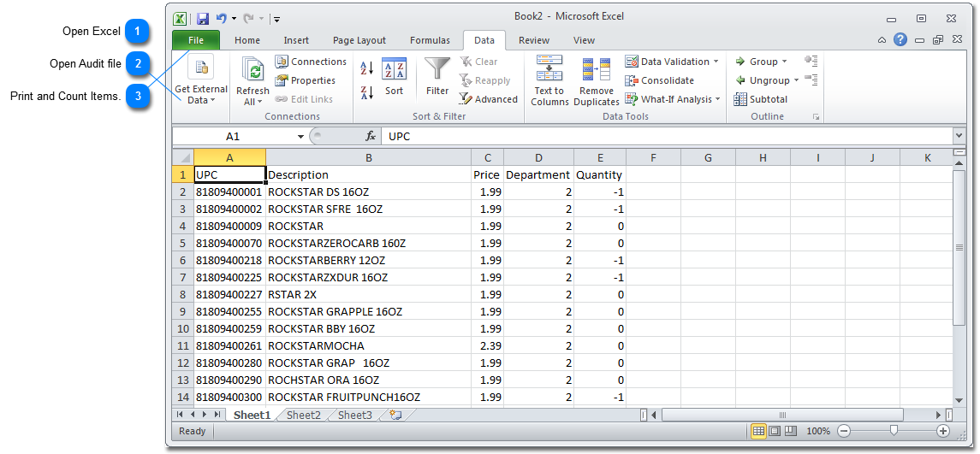The width and height of the screenshot is (980, 454).
Task: Select column B header
Action: click(369, 157)
